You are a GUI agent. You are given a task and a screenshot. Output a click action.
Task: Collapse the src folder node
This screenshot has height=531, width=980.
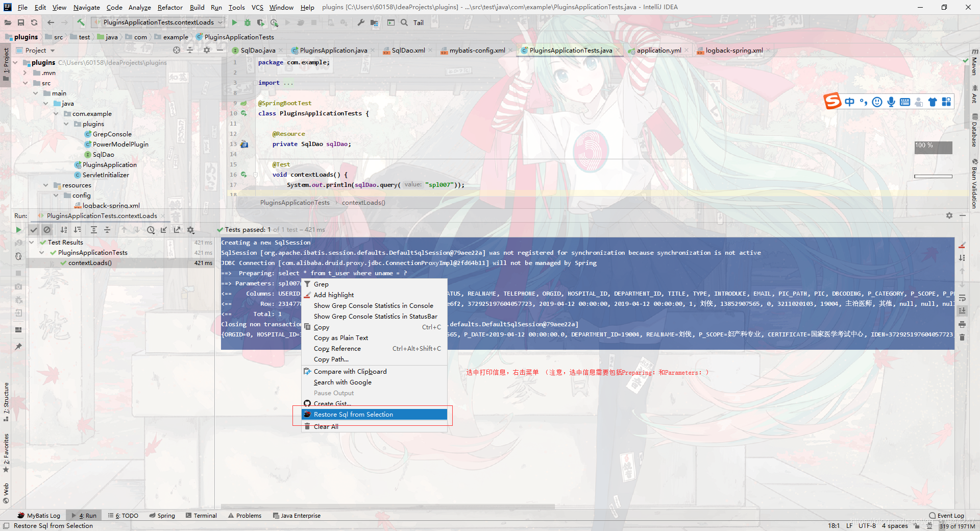click(x=25, y=83)
